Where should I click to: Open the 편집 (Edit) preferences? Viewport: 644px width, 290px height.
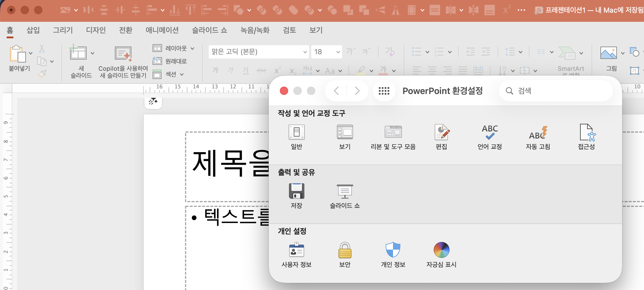(441, 137)
